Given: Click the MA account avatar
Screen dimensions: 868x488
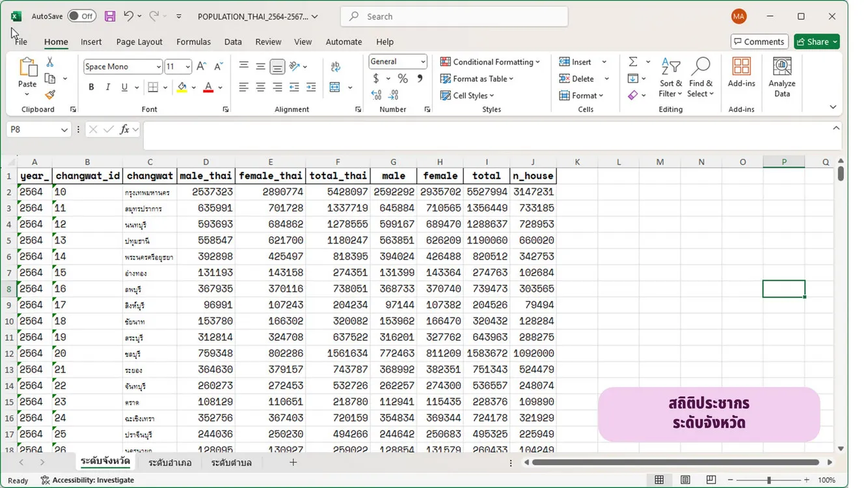Looking at the screenshot, I should pyautogui.click(x=739, y=16).
